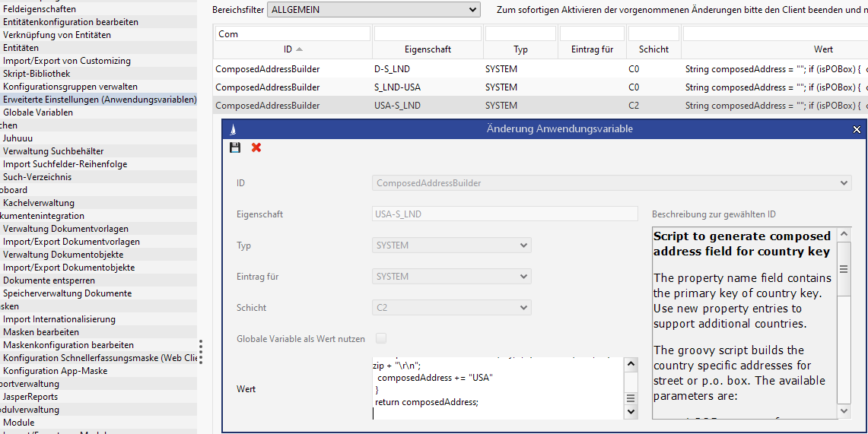The width and height of the screenshot is (868, 434).
Task: Click the Wert text area scroll-down arrow
Action: tap(631, 411)
